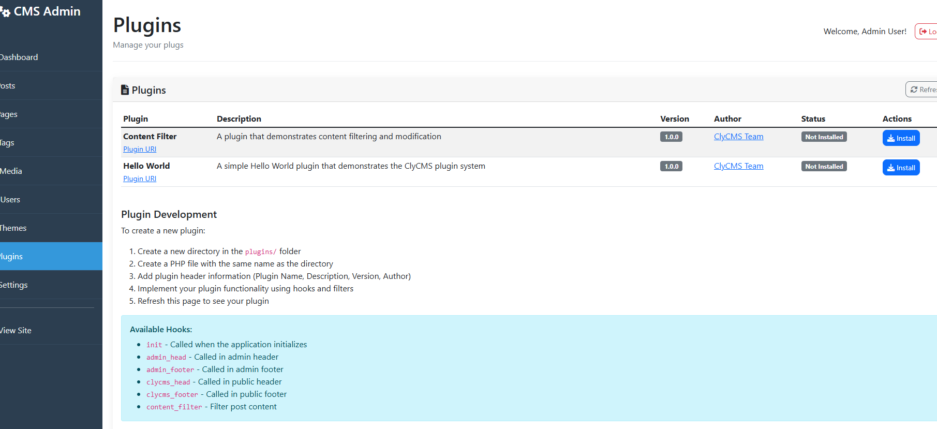Viewport: 937px width, 429px height.
Task: Open the Plugin URI link under Hello World
Action: tap(139, 179)
